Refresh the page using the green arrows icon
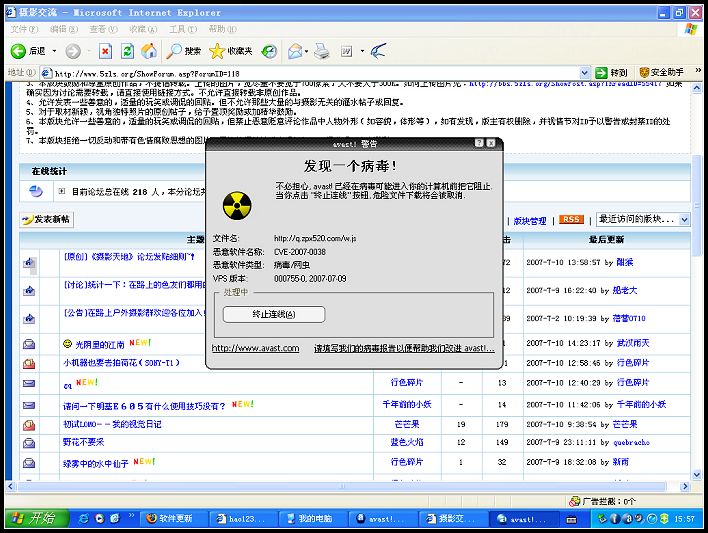Viewport: 708px width, 533px height. [x=127, y=51]
